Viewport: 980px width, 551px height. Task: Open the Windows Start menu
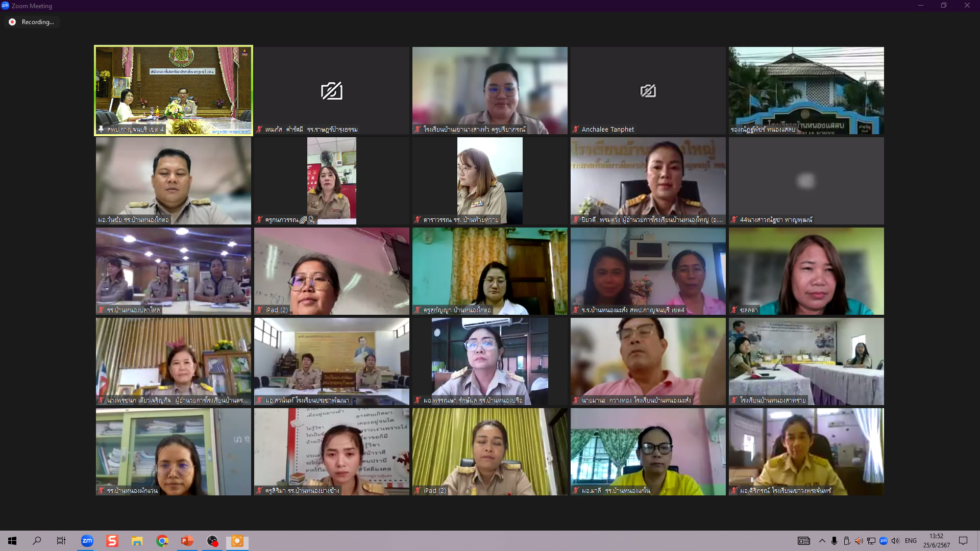coord(12,541)
